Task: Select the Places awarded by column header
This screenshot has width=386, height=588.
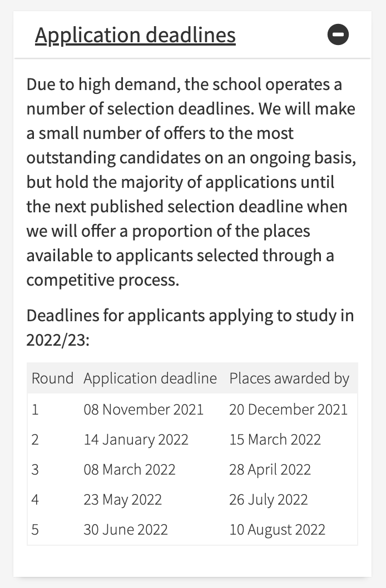Action: [x=289, y=378]
